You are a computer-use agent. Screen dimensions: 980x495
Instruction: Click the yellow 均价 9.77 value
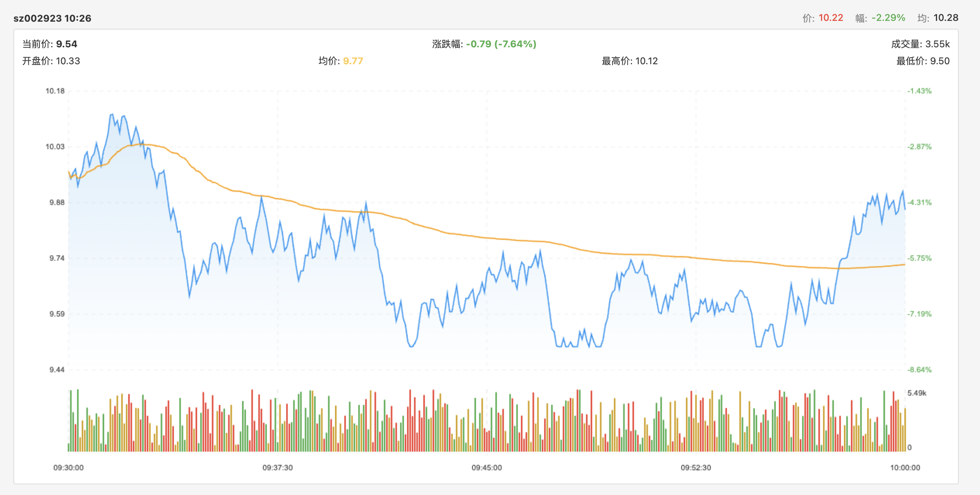(353, 61)
